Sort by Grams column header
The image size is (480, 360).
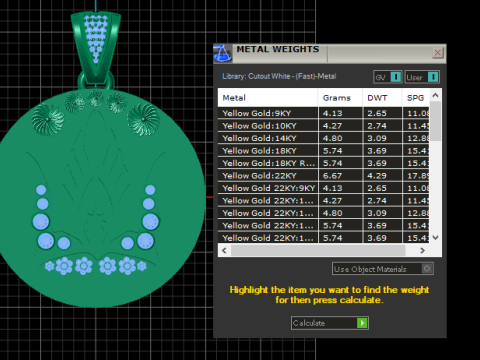pyautogui.click(x=340, y=98)
